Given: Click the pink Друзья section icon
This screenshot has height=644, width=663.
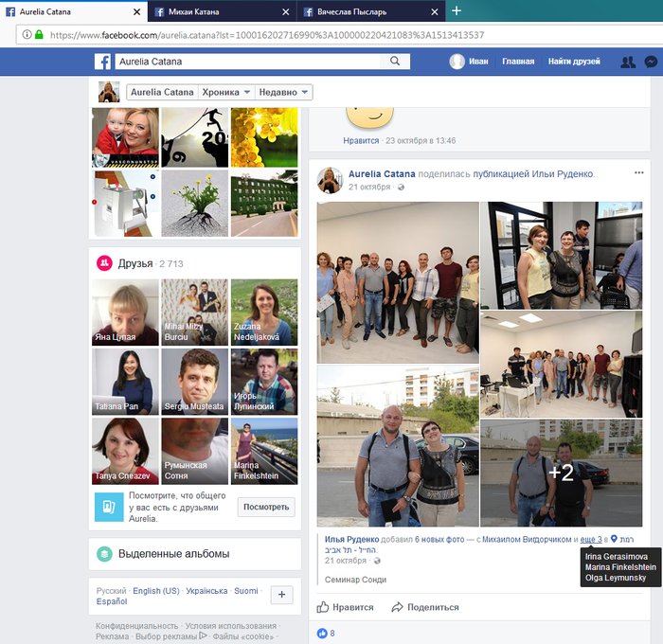Looking at the screenshot, I should pyautogui.click(x=104, y=263).
